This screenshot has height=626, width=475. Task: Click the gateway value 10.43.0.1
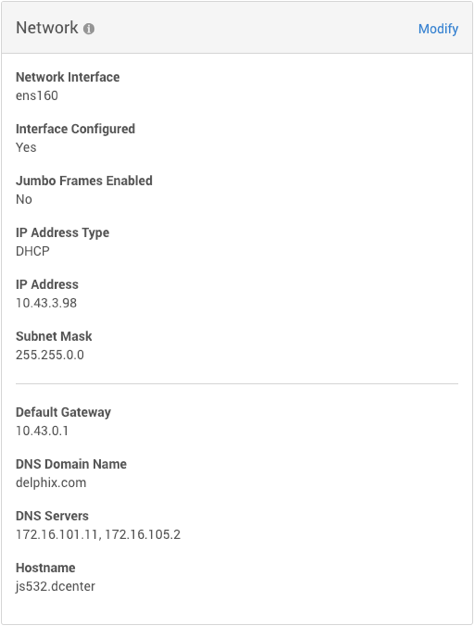(42, 431)
